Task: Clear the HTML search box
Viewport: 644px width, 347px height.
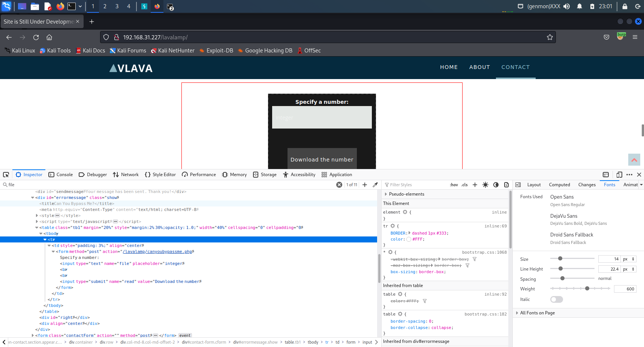Action: [x=339, y=185]
